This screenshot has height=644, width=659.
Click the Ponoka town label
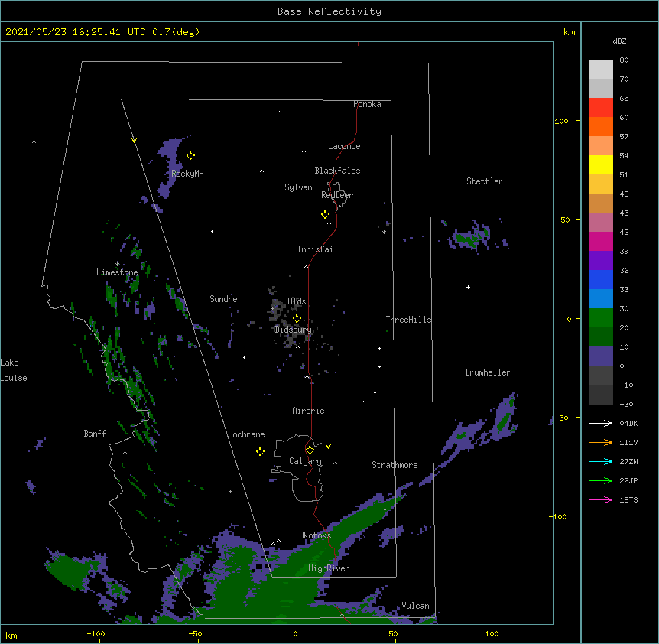click(x=367, y=104)
